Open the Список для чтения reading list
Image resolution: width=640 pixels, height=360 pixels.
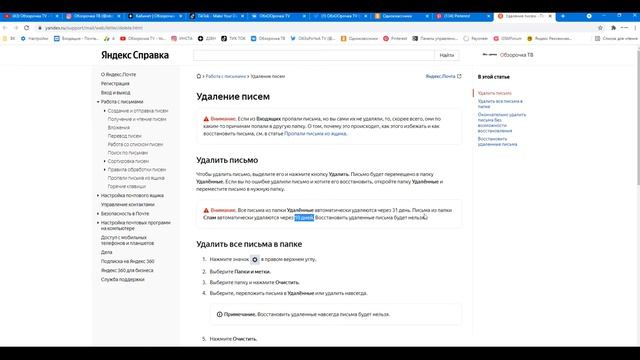click(x=616, y=38)
